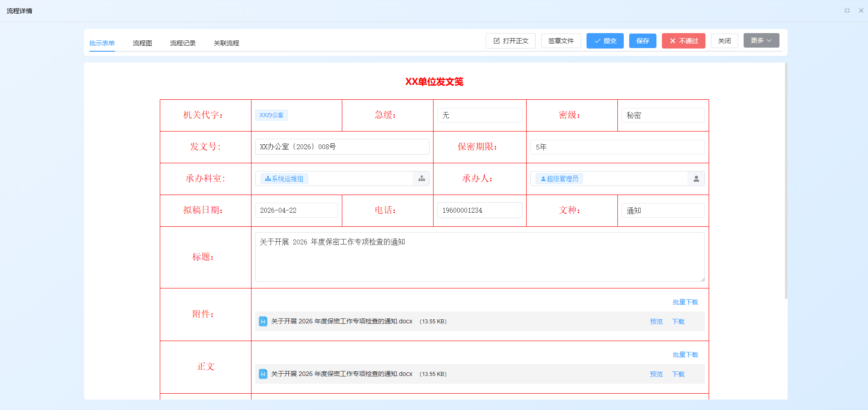Reject with the 不通过 button

(x=684, y=41)
